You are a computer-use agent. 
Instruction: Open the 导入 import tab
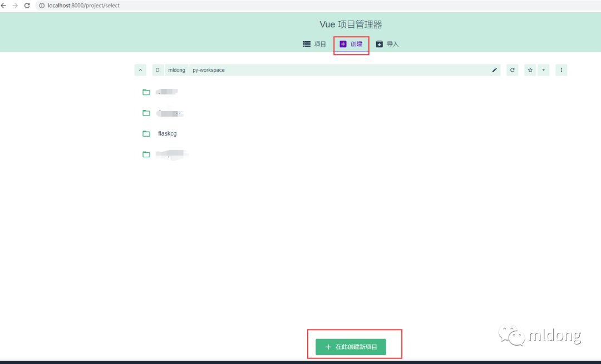coord(387,44)
